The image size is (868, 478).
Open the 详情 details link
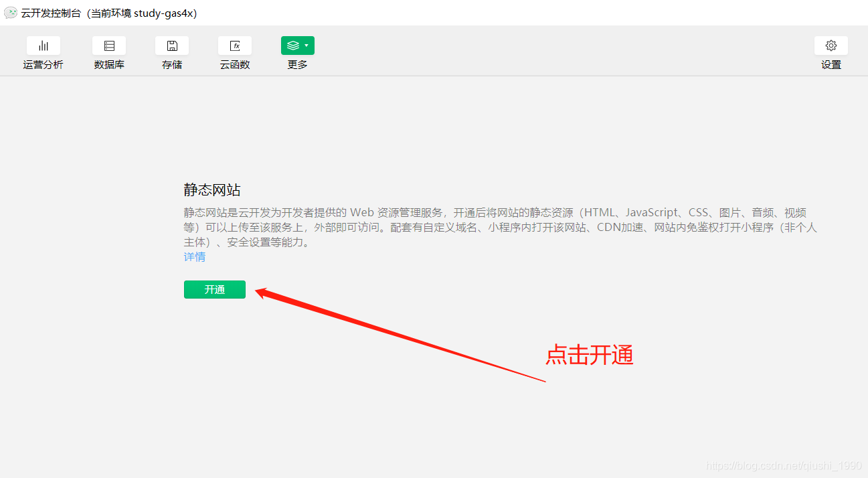[x=195, y=257]
